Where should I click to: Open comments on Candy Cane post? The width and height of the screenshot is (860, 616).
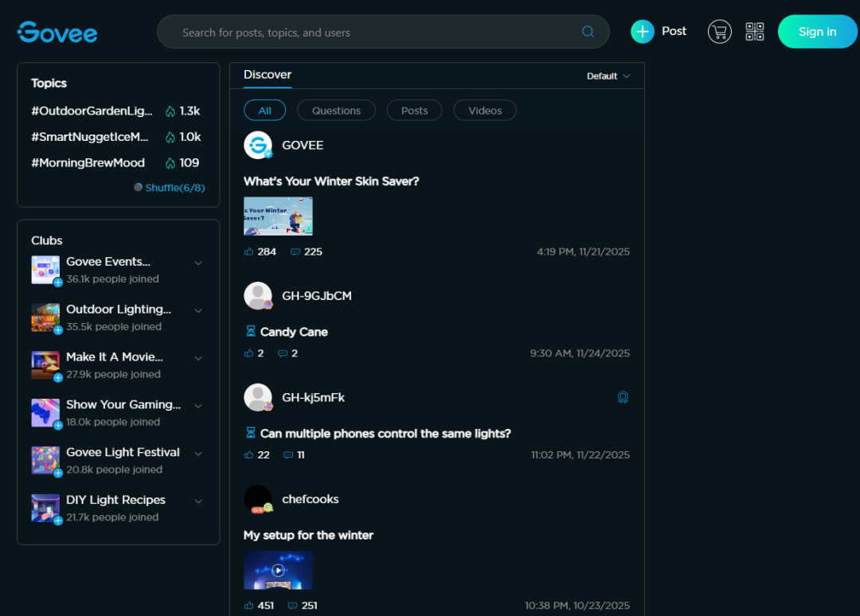(283, 353)
